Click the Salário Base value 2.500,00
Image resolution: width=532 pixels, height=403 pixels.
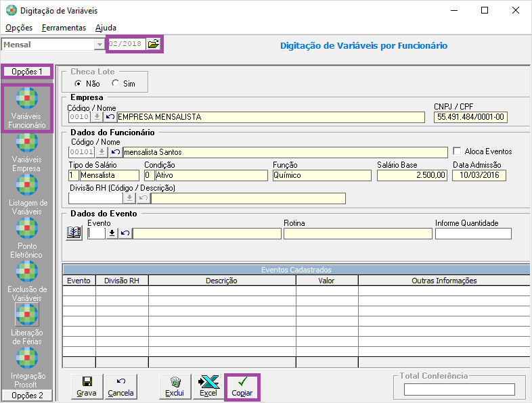tap(412, 175)
